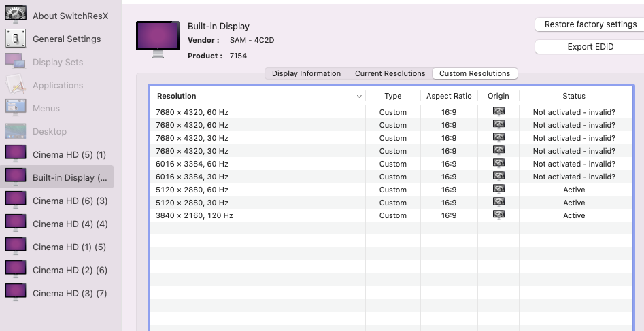Select the 5120 × 2880, 60 Hz row

point(258,190)
